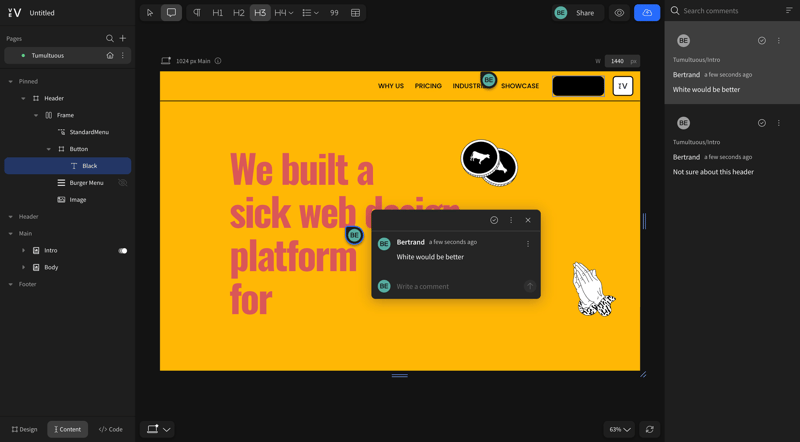Viewport: 800px width, 442px height.
Task: Apply H1 heading style
Action: coord(217,13)
